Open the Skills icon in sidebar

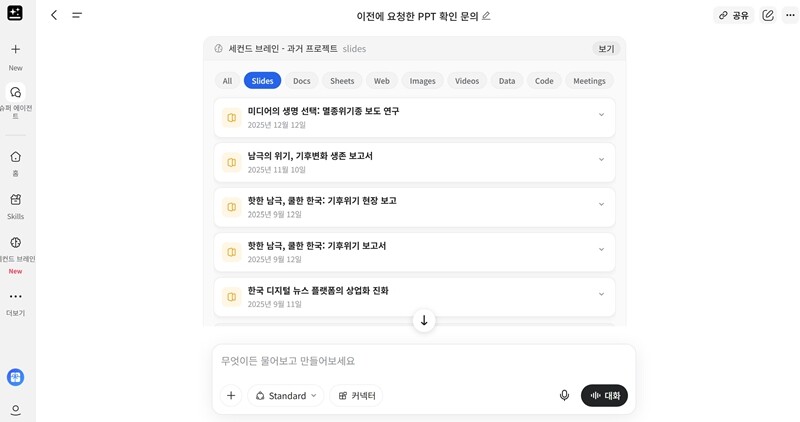tap(15, 200)
